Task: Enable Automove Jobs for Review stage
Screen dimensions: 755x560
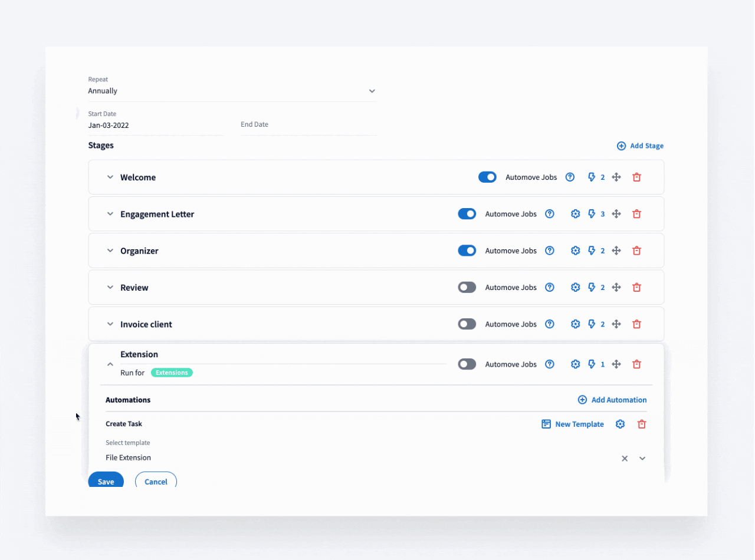Action: click(x=467, y=288)
